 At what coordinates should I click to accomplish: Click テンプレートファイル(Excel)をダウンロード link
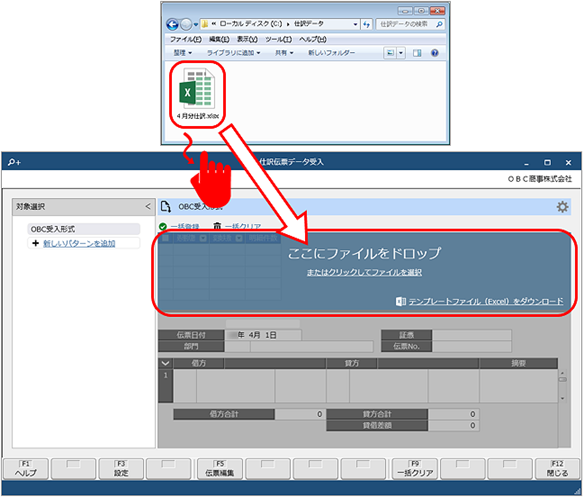click(x=486, y=301)
